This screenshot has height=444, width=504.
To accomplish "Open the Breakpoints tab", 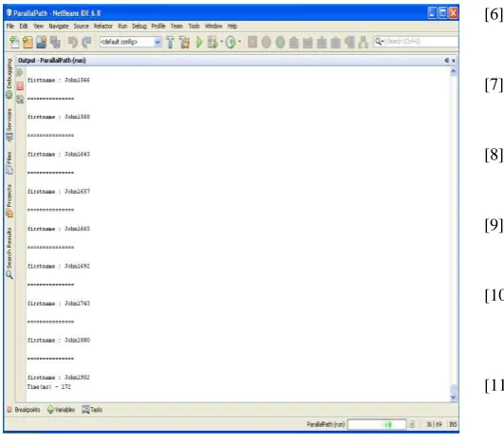I will pyautogui.click(x=24, y=410).
